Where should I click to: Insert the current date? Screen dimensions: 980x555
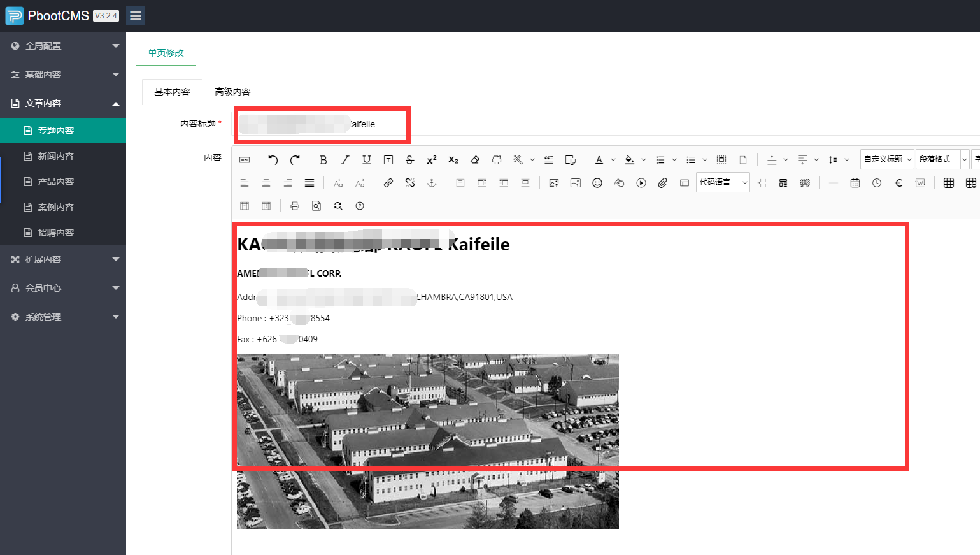pyautogui.click(x=855, y=183)
